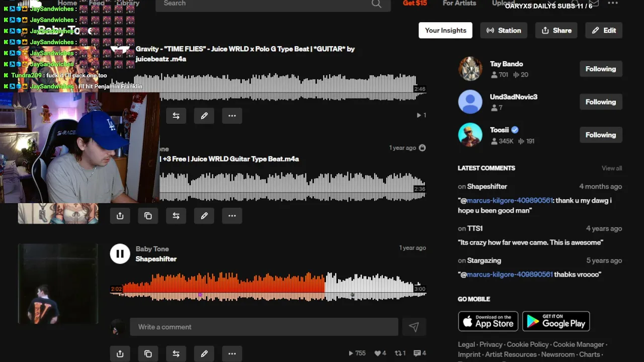The width and height of the screenshot is (644, 362).
Task: Click the Share profile button
Action: pyautogui.click(x=556, y=30)
